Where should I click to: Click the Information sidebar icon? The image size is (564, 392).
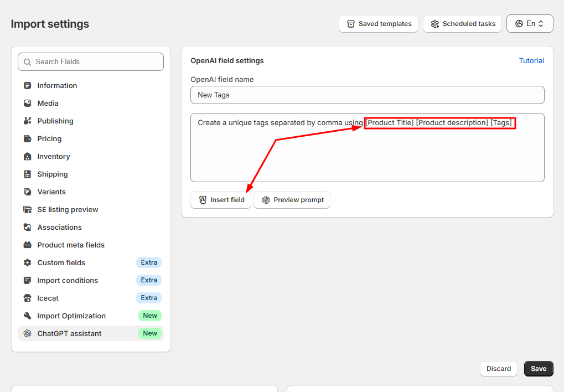(x=27, y=85)
